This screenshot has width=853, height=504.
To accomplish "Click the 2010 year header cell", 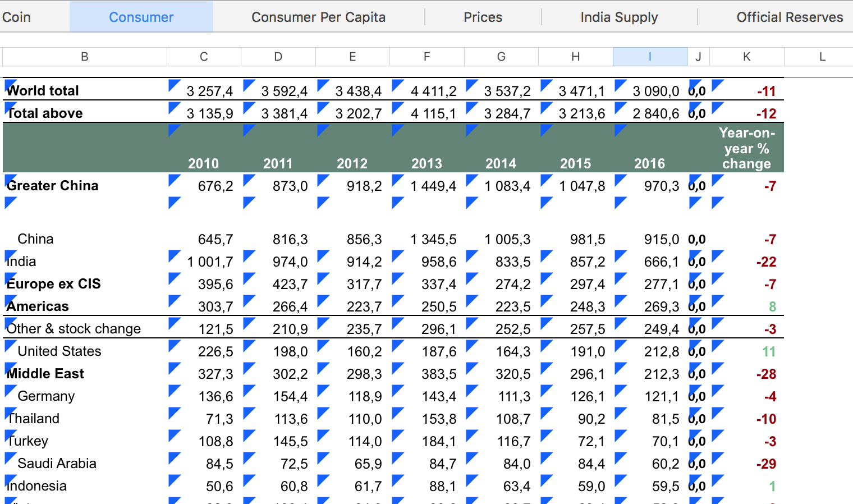I will tap(203, 163).
